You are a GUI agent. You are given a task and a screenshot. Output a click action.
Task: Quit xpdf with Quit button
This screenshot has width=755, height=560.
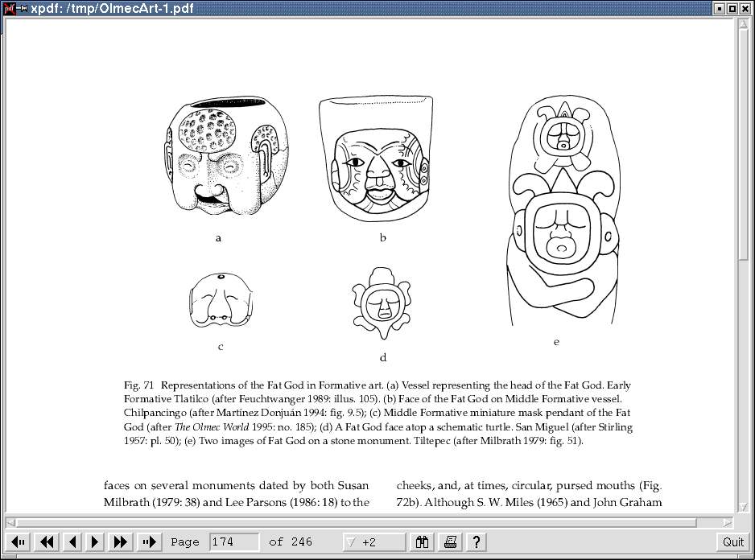(x=732, y=542)
